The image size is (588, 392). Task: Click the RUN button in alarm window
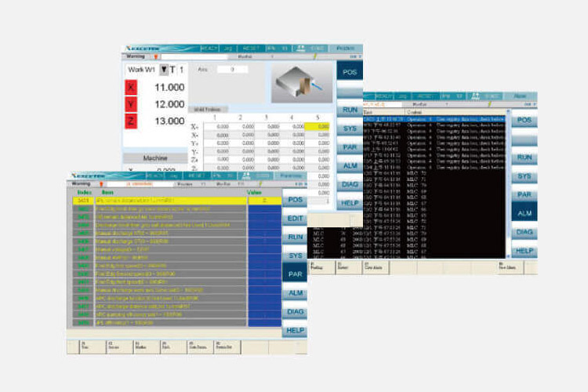(524, 158)
